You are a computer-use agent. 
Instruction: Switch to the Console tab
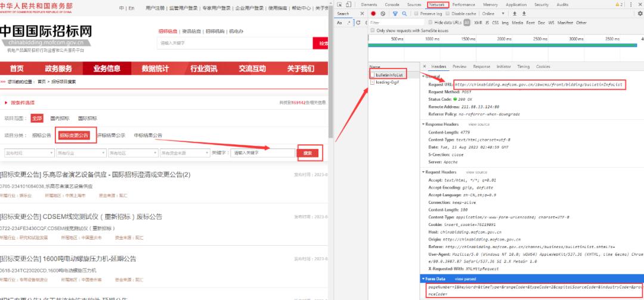click(392, 5)
